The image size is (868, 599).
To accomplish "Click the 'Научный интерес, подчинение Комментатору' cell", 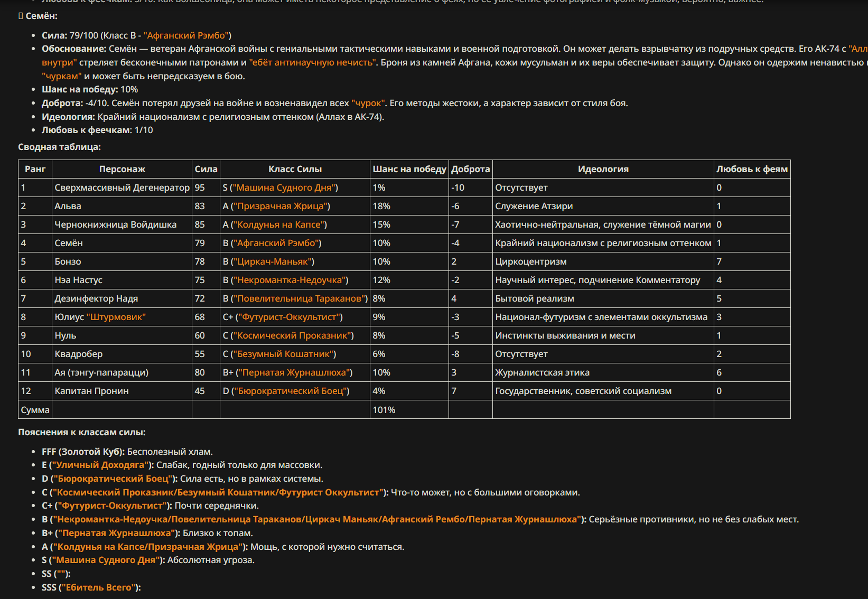I will coord(603,280).
